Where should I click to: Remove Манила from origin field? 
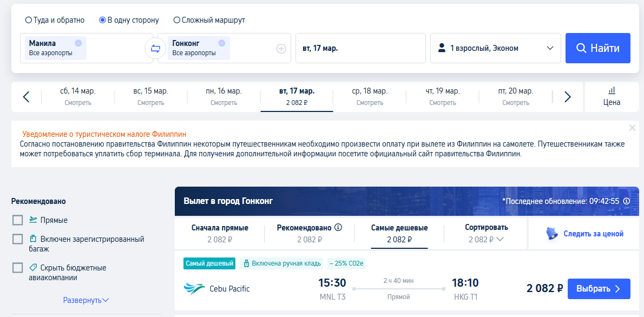click(78, 43)
